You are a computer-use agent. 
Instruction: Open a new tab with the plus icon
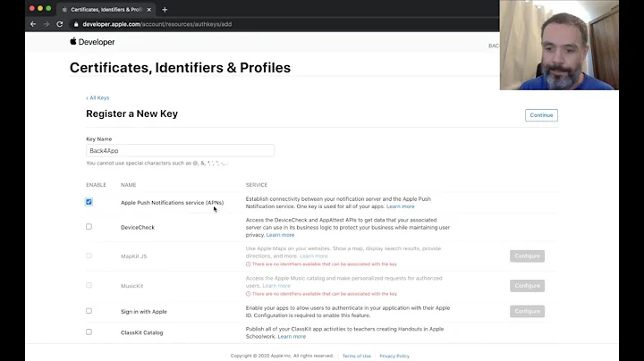coord(165,9)
